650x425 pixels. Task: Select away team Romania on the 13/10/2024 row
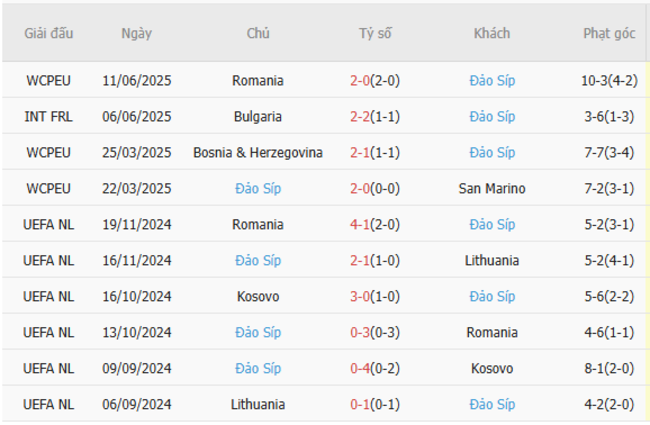[492, 333]
